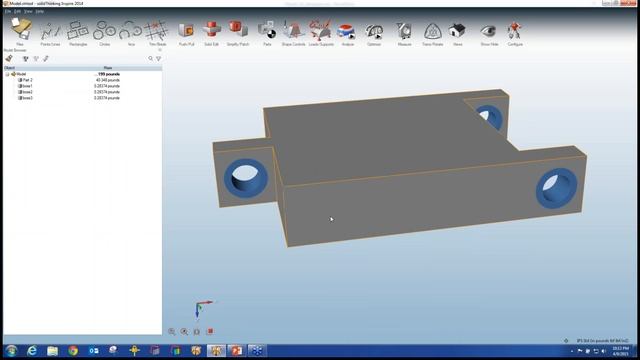The width and height of the screenshot is (640, 360).
Task: Open the View menu
Action: tap(28, 11)
